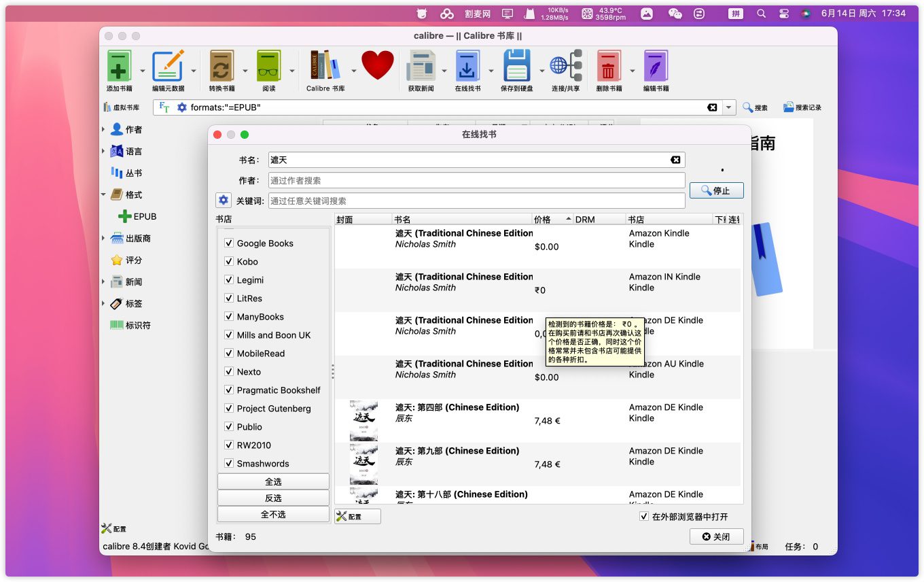This screenshot has height=582, width=924.
Task: Open the search bar history dropdown arrow
Action: coord(729,107)
